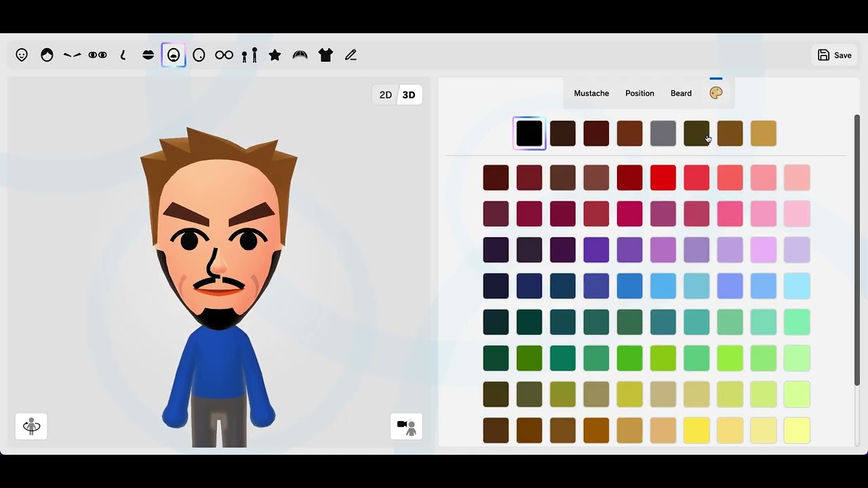Select the palest pink swatch ending red row
The image size is (868, 488).
pos(797,178)
